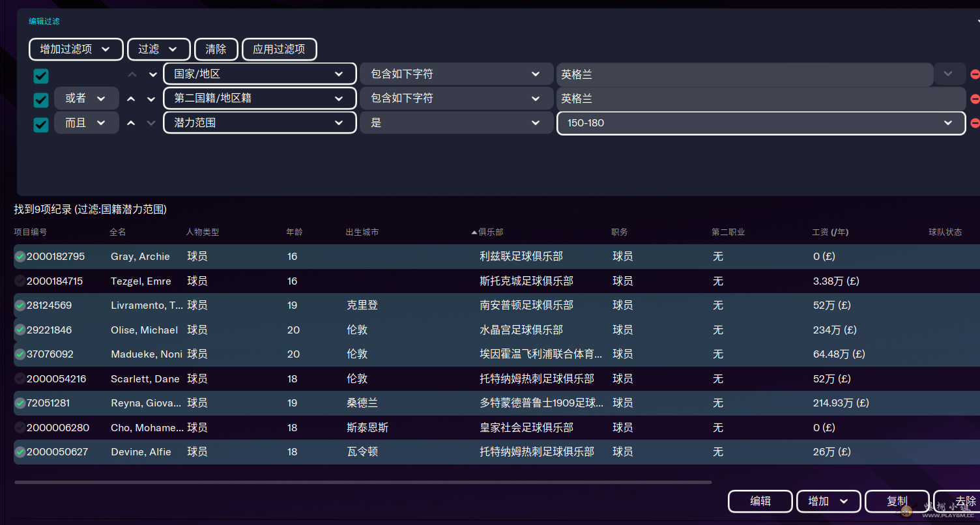The width and height of the screenshot is (980, 525).
Task: Select the 水晶宫足球俱乐部 club cell
Action: click(x=521, y=330)
